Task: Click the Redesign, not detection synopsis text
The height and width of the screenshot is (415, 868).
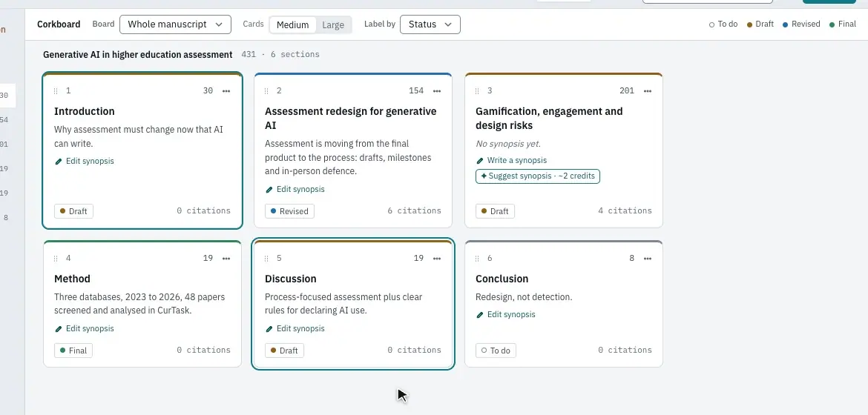Action: tap(524, 297)
